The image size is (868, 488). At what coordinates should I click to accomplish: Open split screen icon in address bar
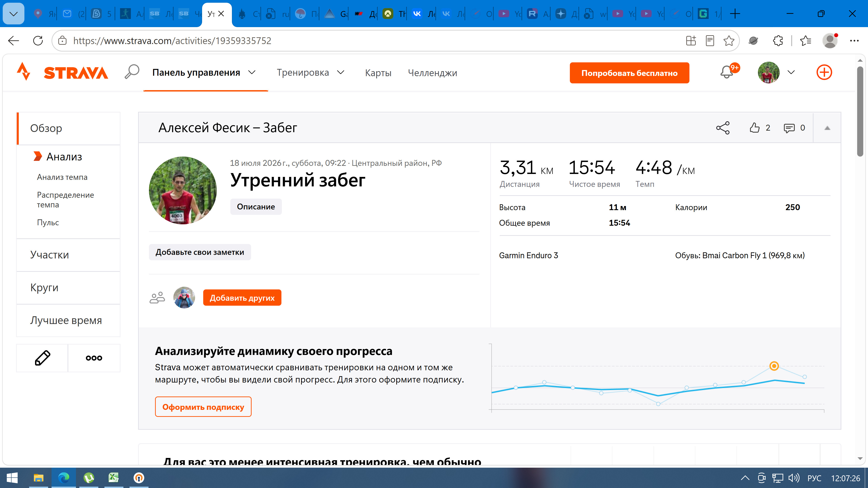[x=691, y=41]
